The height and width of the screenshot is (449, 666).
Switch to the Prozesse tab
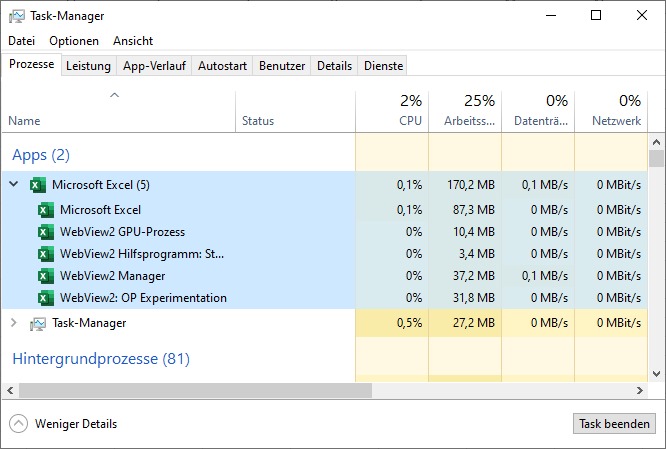click(x=31, y=64)
